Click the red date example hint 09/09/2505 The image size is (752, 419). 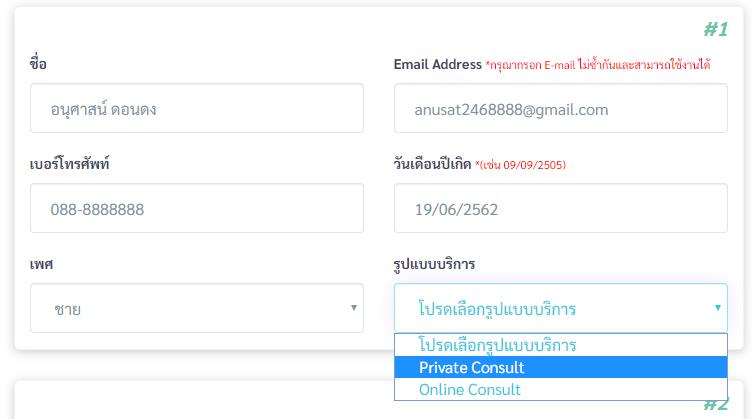click(520, 165)
